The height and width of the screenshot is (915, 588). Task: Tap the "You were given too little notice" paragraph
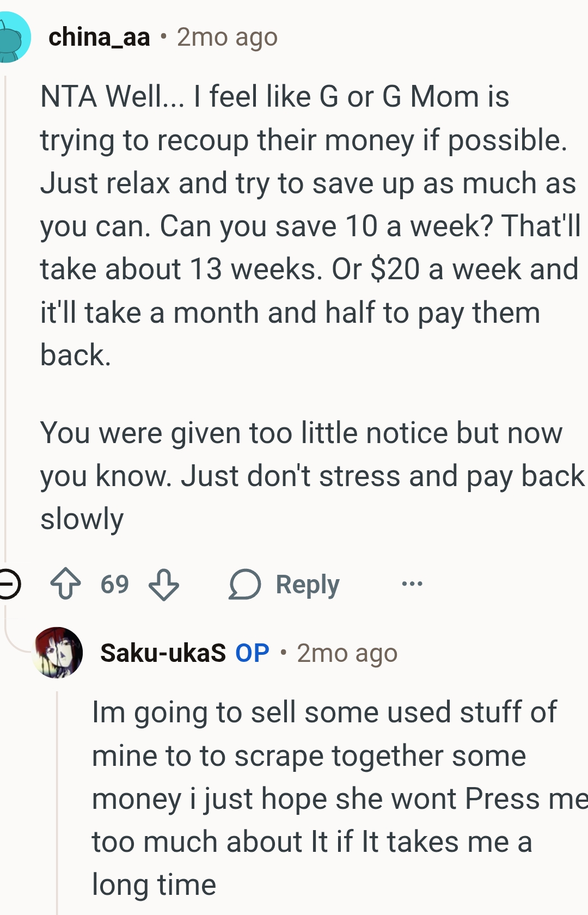coord(305,476)
